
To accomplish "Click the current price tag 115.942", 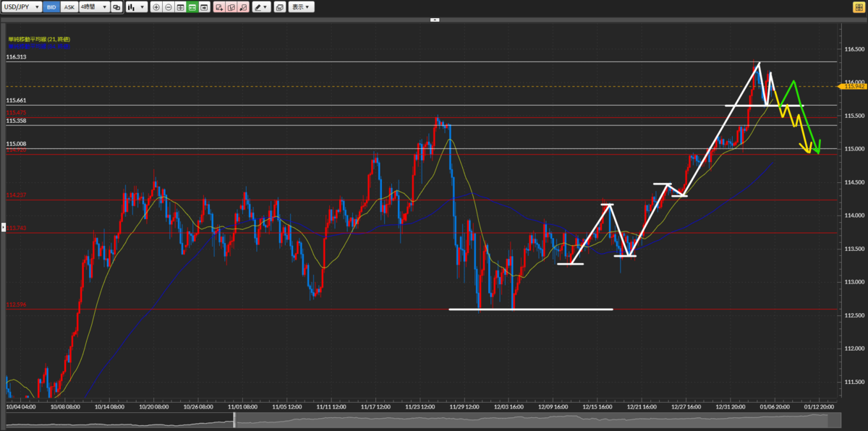I will (x=852, y=86).
